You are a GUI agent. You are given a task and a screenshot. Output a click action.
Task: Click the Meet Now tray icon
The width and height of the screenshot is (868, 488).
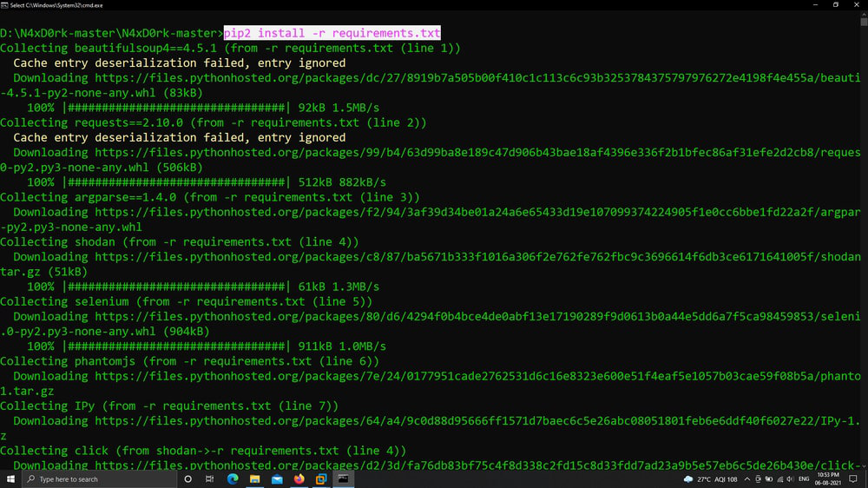[759, 479]
